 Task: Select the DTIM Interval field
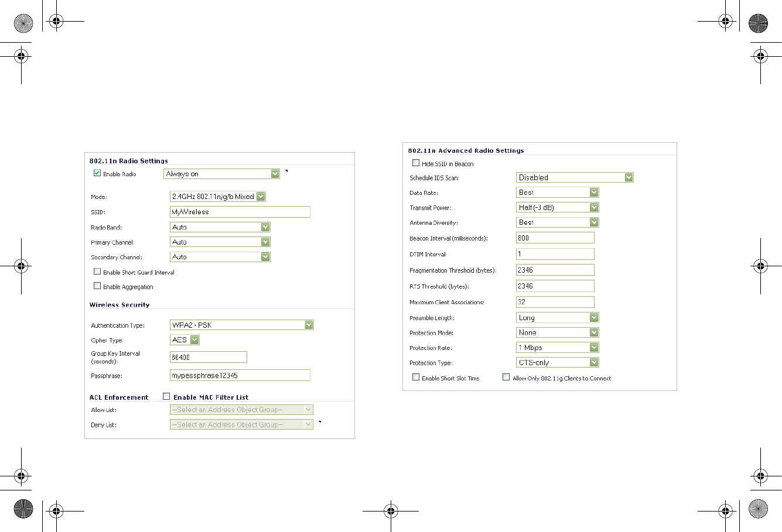click(555, 254)
